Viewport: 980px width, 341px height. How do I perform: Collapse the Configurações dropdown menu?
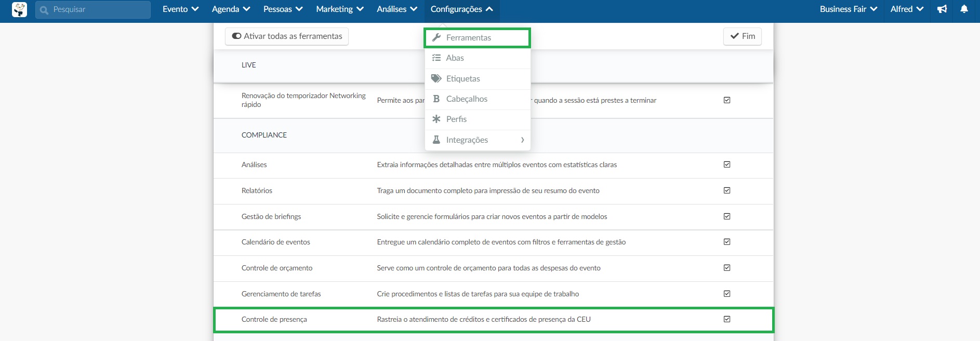pos(461,9)
